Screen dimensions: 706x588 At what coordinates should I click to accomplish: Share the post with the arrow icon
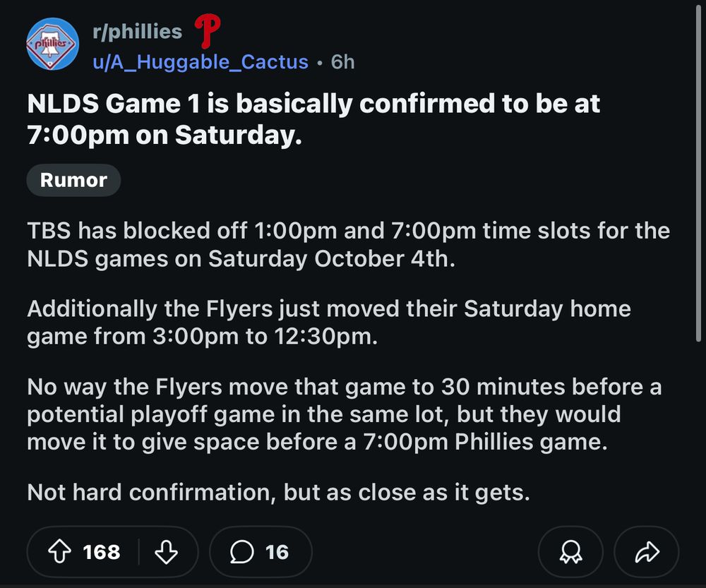click(x=647, y=553)
